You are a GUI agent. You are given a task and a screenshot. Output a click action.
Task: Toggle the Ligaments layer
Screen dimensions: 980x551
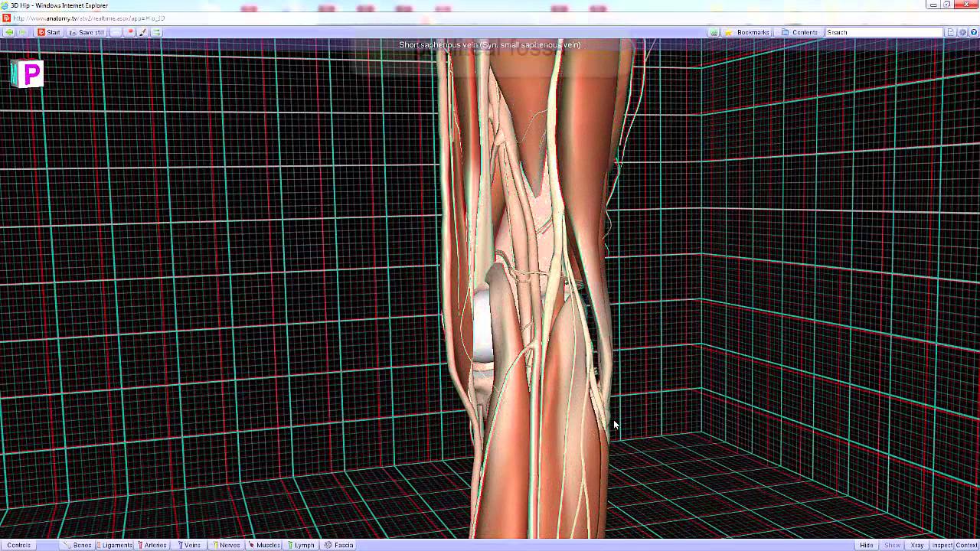point(113,545)
